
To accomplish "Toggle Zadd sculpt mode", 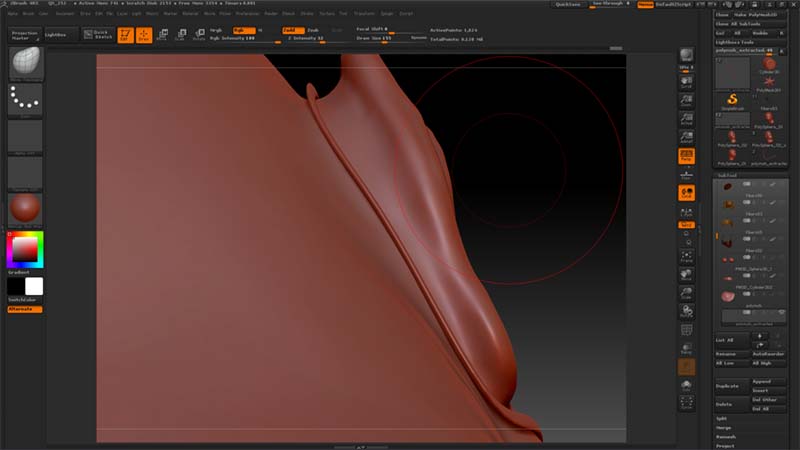I will [x=290, y=30].
